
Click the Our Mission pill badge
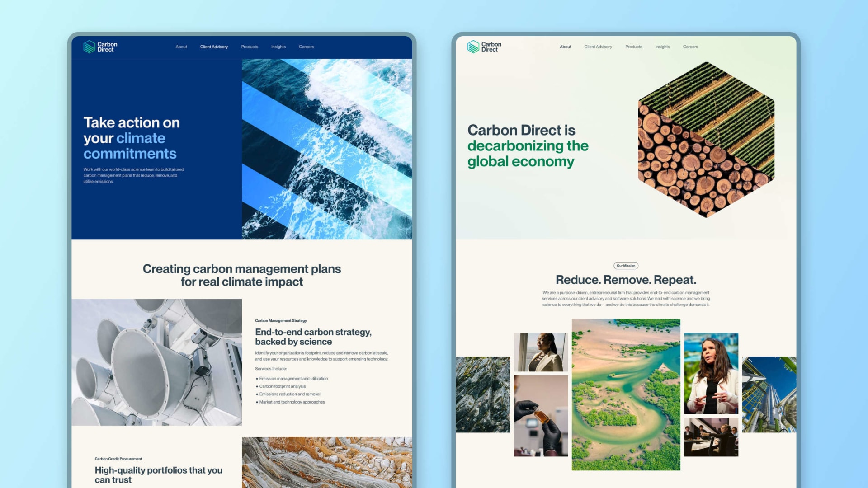pyautogui.click(x=626, y=266)
